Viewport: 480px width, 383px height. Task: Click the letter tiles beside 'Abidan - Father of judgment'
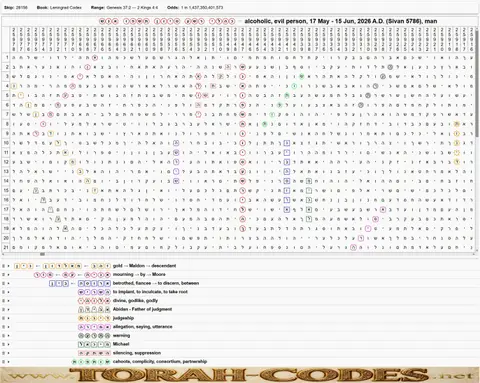click(94, 309)
